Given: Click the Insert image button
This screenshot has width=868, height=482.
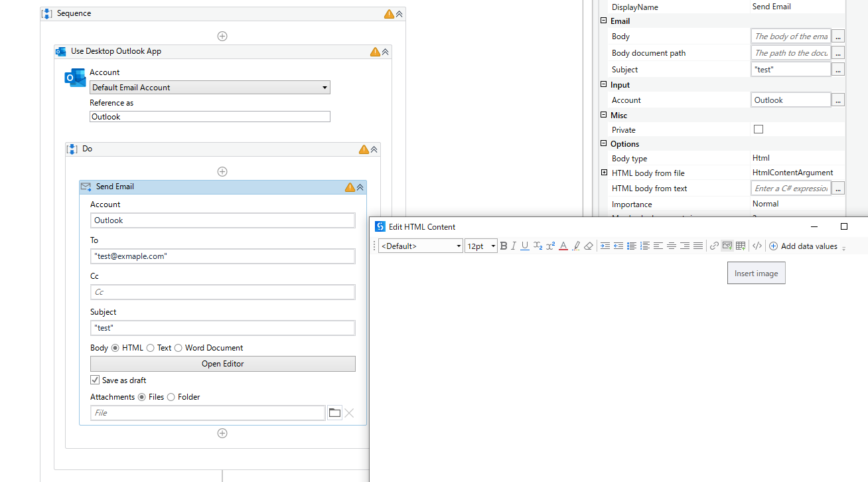Looking at the screenshot, I should tap(756, 273).
